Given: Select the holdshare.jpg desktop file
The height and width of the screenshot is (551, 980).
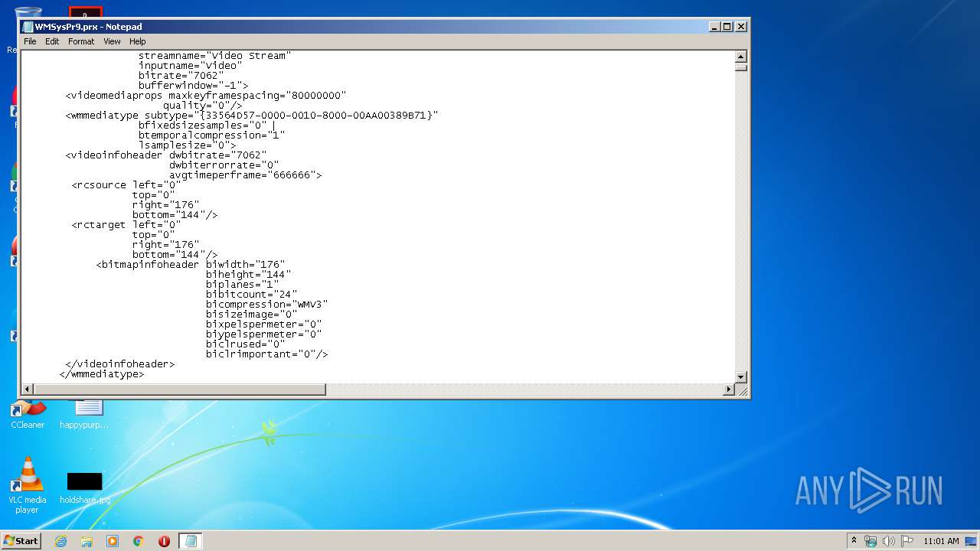Looking at the screenshot, I should (84, 488).
